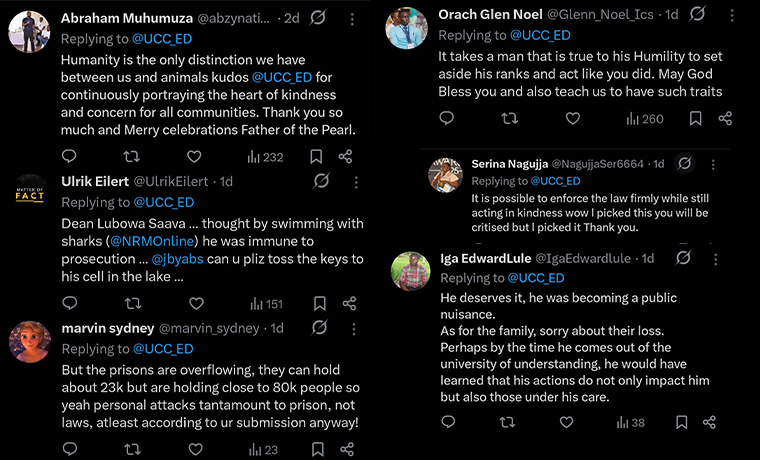Retweet Abraham Muhumuza's post
This screenshot has height=460, width=760.
tap(131, 156)
